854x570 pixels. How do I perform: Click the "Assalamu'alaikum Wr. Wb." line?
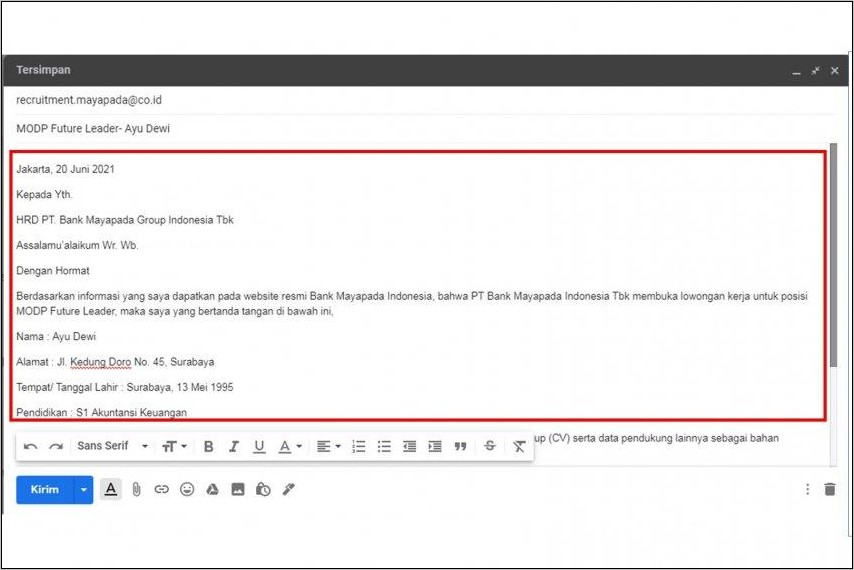(x=77, y=246)
